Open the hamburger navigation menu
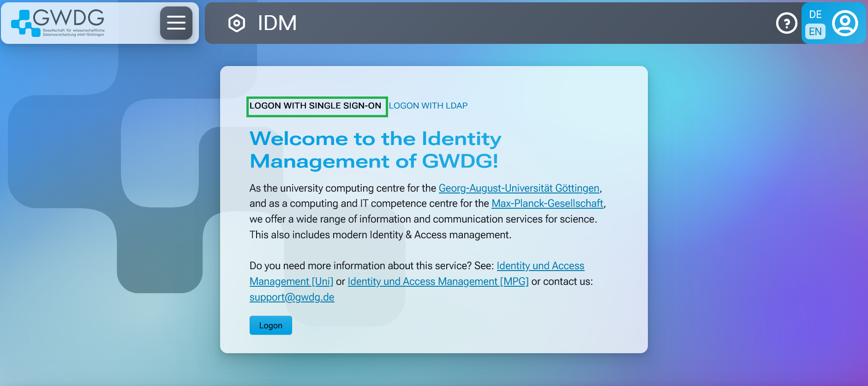 176,23
